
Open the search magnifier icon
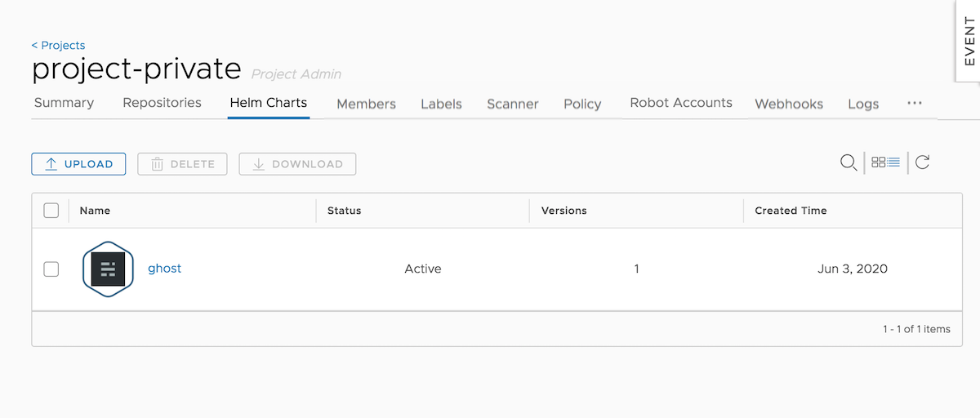point(849,162)
